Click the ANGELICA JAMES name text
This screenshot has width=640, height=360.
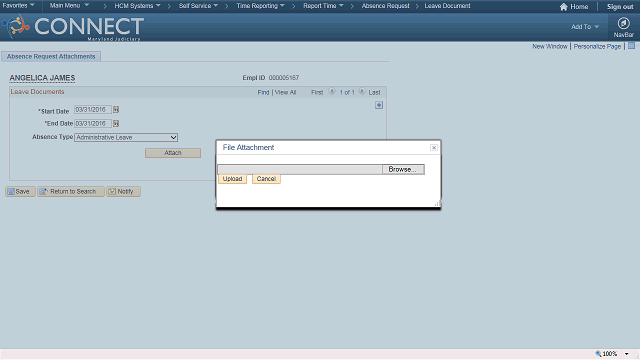point(42,78)
